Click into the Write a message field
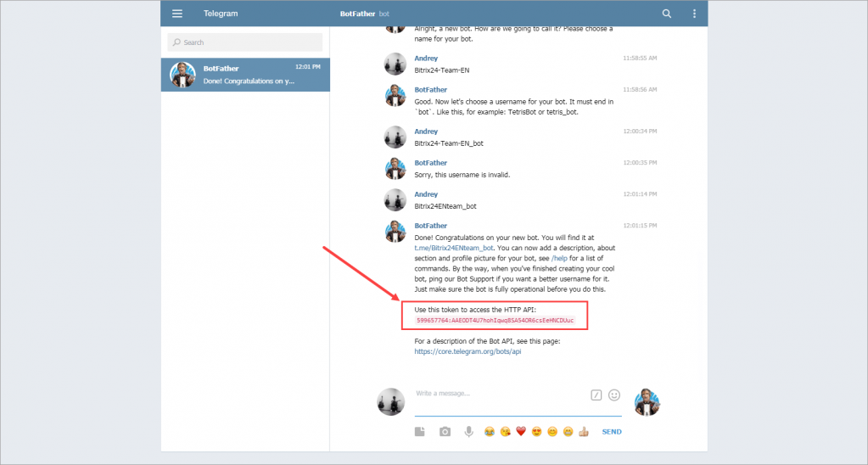This screenshot has width=868, height=465. 499,394
